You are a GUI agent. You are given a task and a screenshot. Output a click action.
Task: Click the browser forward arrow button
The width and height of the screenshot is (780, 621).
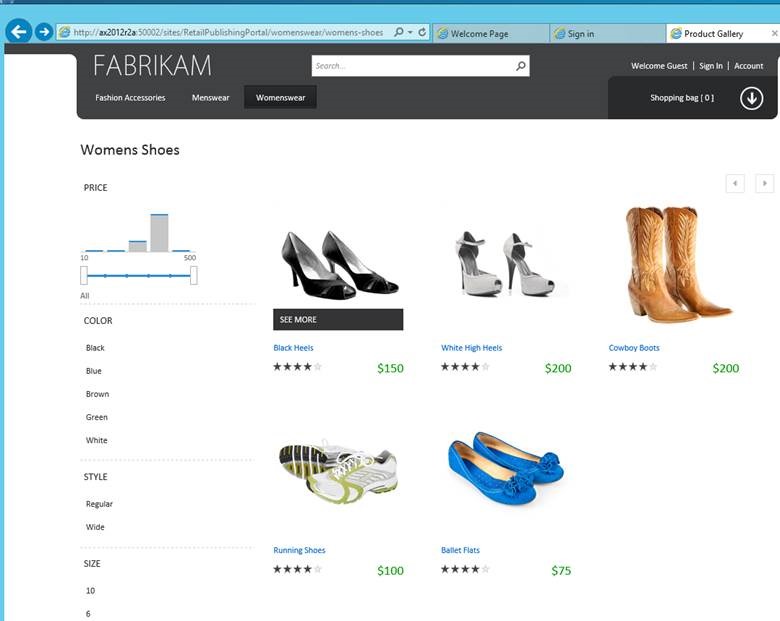(x=43, y=32)
